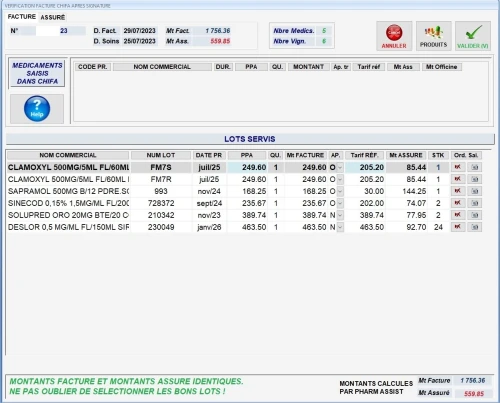Click the Sal. icon for lot FM7S
The height and width of the screenshot is (403, 500).
pos(475,167)
